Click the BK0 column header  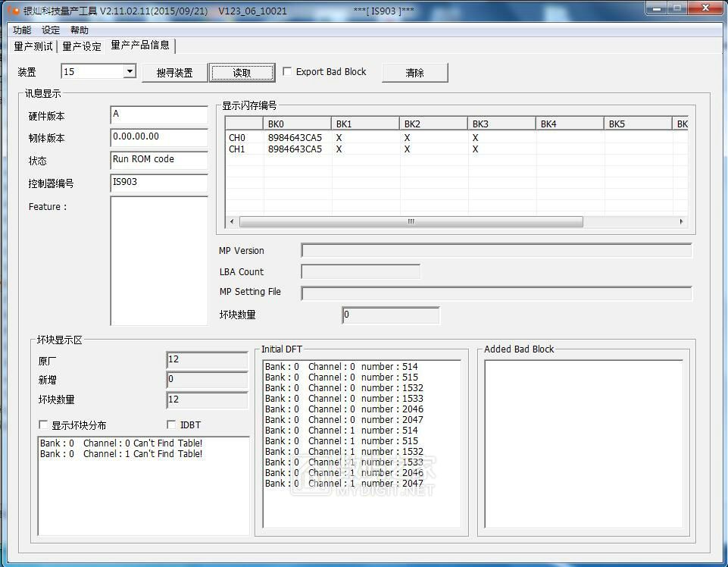(x=298, y=124)
